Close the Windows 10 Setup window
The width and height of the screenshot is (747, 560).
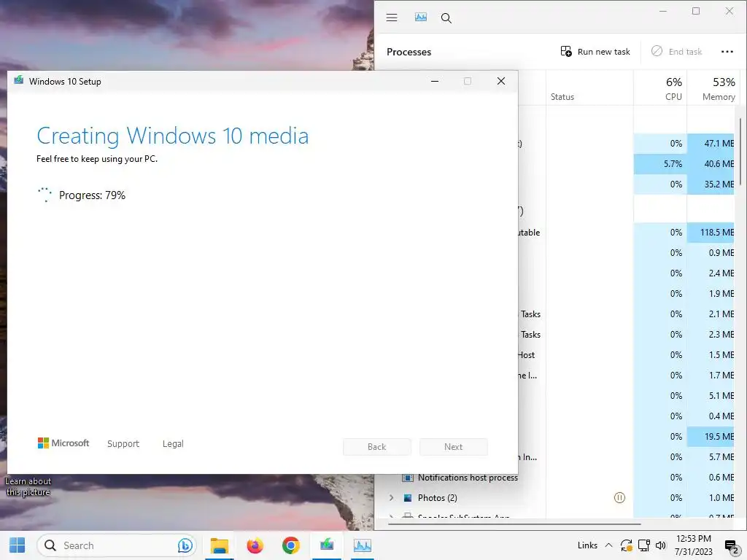501,81
